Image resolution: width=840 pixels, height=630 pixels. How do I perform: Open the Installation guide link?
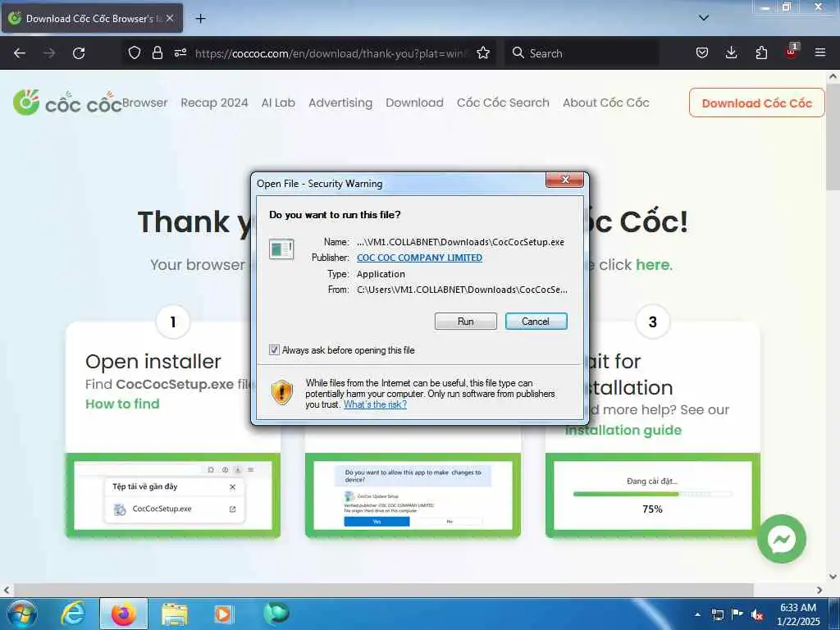coord(623,430)
